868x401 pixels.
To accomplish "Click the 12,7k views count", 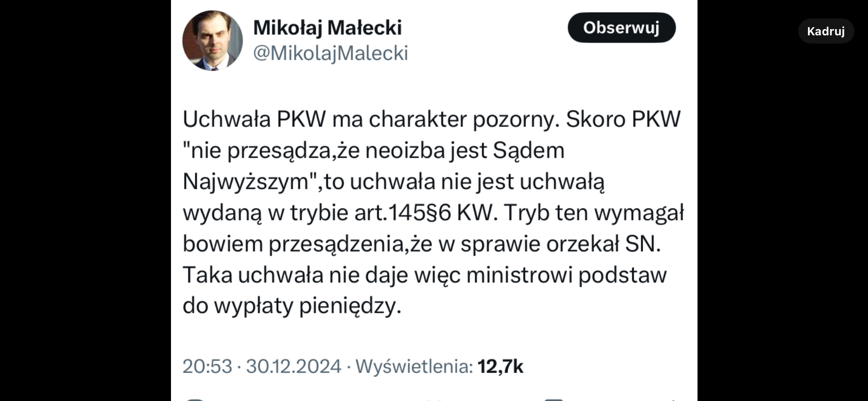I will 500,367.
